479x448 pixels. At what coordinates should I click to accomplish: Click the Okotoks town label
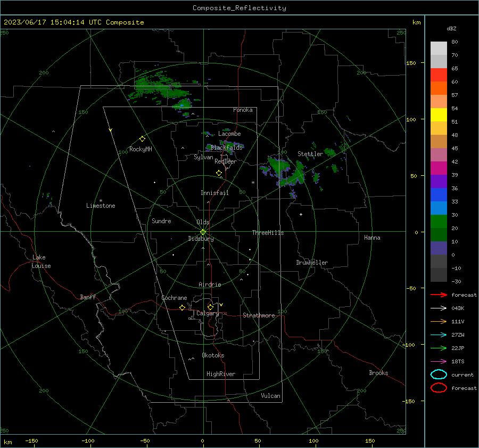213,355
